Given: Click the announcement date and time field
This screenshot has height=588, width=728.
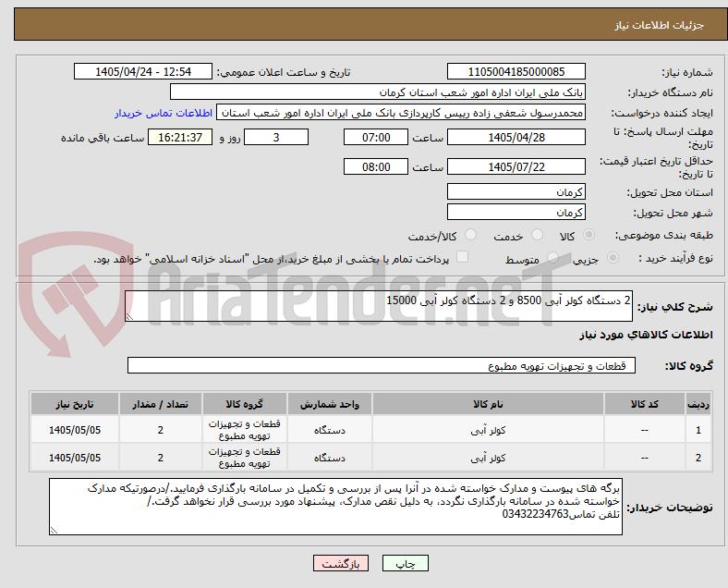Looking at the screenshot, I should (x=143, y=71).
